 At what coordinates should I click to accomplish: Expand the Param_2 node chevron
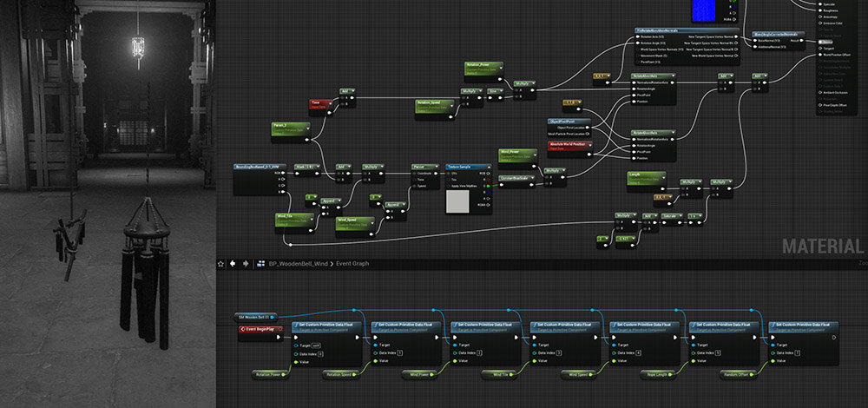tap(308, 128)
